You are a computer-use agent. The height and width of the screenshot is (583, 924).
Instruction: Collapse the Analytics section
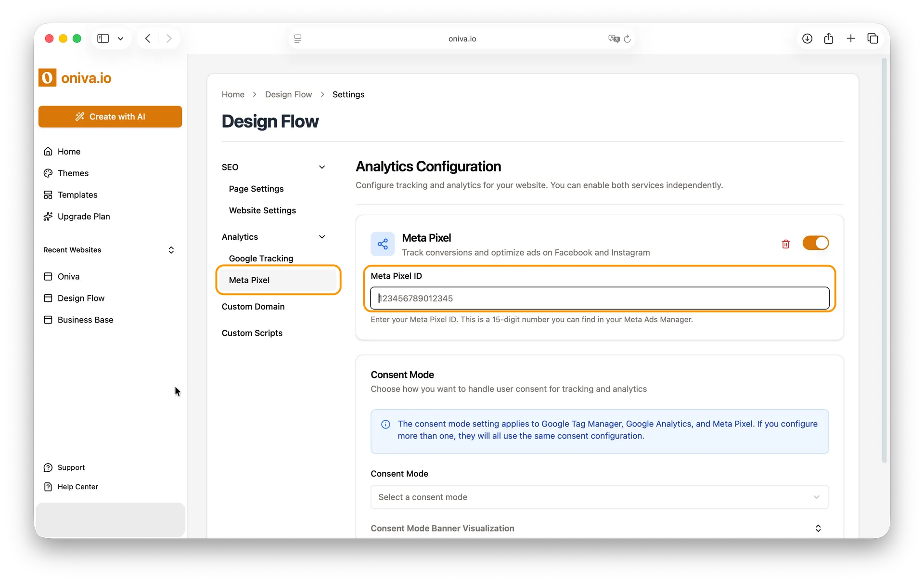tap(322, 236)
